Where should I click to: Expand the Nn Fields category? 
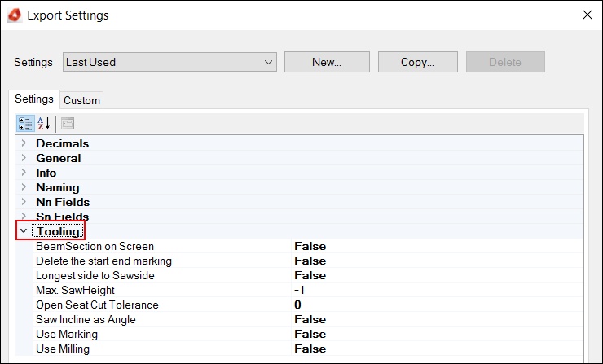click(x=24, y=202)
